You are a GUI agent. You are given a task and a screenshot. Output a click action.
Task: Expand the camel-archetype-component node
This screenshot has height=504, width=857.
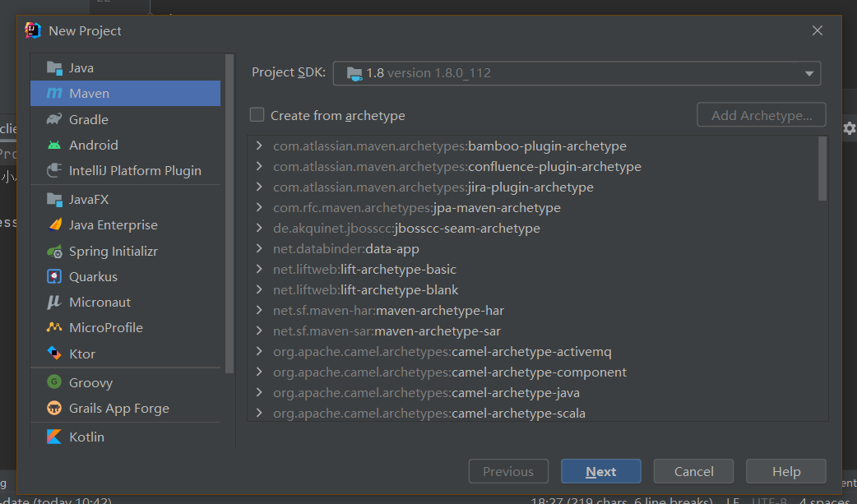click(259, 372)
